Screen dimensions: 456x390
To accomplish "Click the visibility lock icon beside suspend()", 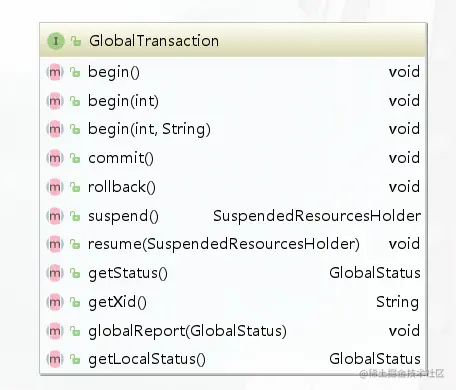I will [x=75, y=216].
